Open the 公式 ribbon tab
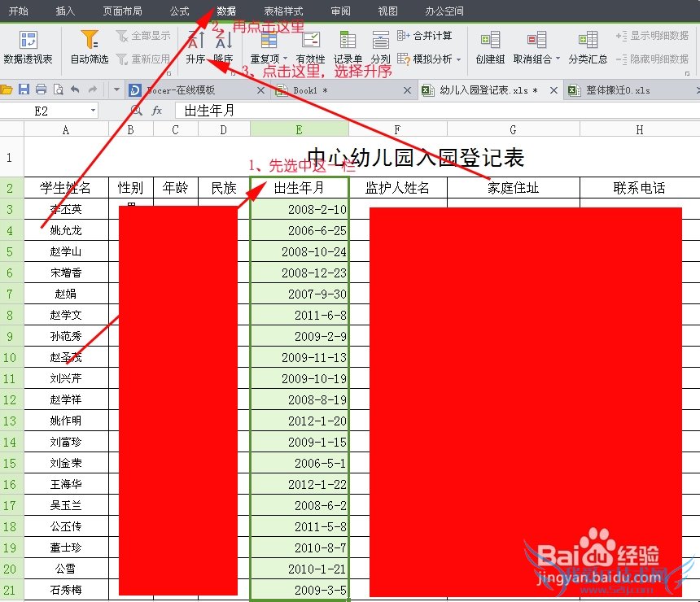The height and width of the screenshot is (602, 700). click(x=179, y=11)
